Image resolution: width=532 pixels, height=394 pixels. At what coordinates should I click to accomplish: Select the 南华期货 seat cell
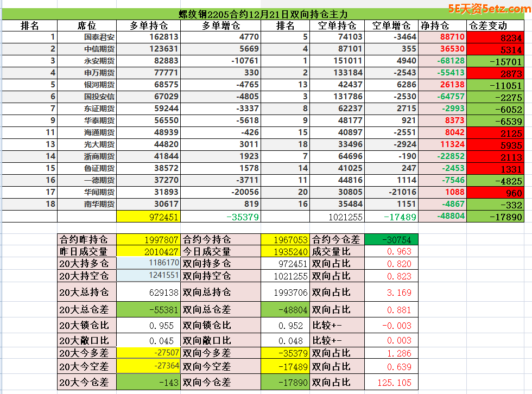[x=99, y=204]
